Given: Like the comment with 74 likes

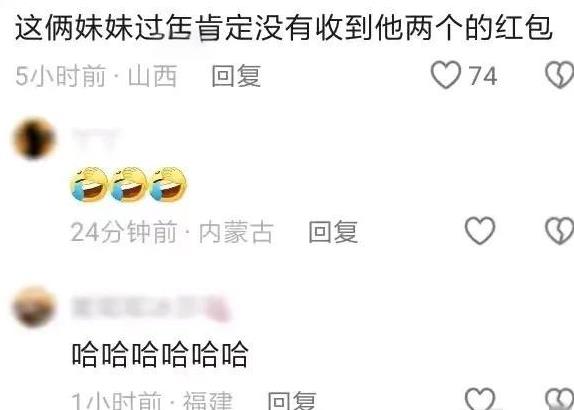Looking at the screenshot, I should coord(446,75).
